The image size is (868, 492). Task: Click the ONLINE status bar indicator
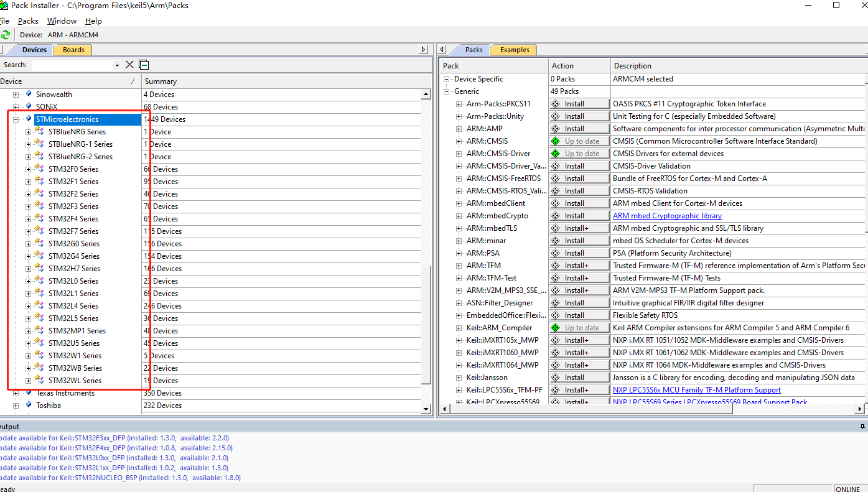(x=847, y=488)
